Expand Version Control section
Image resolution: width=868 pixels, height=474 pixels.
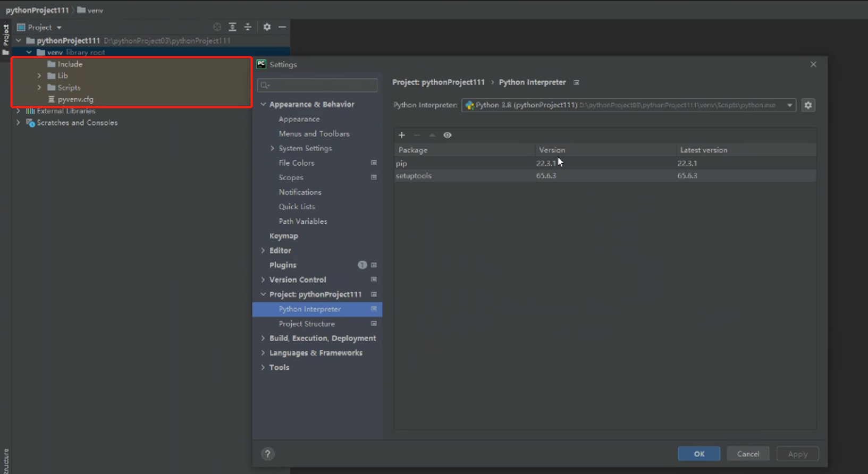pos(263,280)
